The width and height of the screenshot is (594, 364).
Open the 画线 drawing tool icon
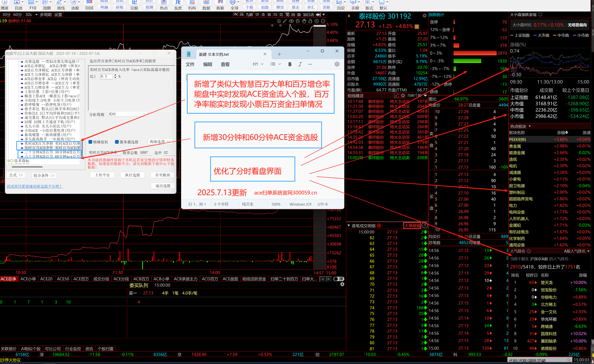coord(61,5)
